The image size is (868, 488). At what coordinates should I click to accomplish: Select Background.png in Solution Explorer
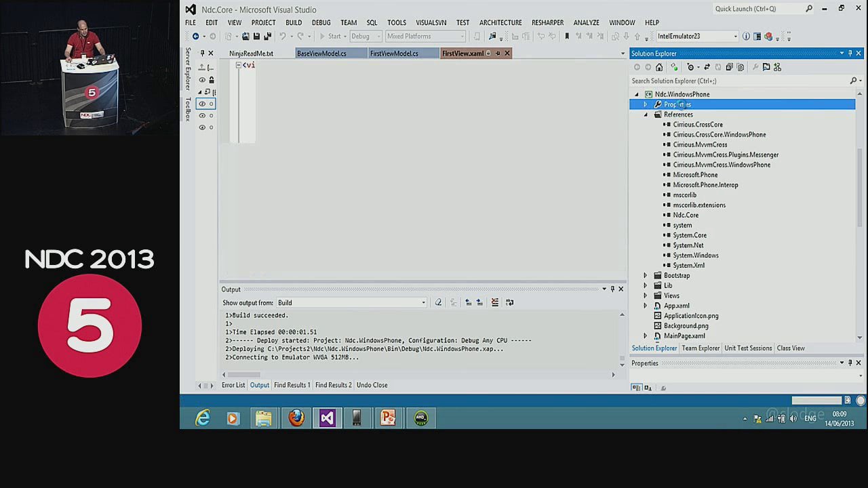[686, 326]
